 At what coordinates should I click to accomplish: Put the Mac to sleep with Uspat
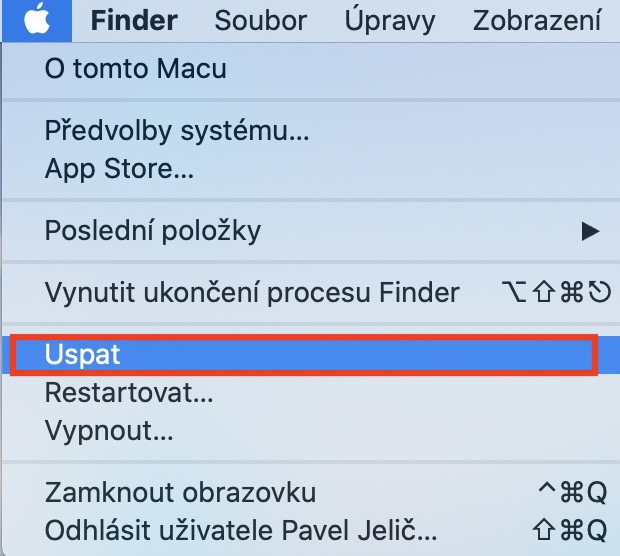point(82,355)
